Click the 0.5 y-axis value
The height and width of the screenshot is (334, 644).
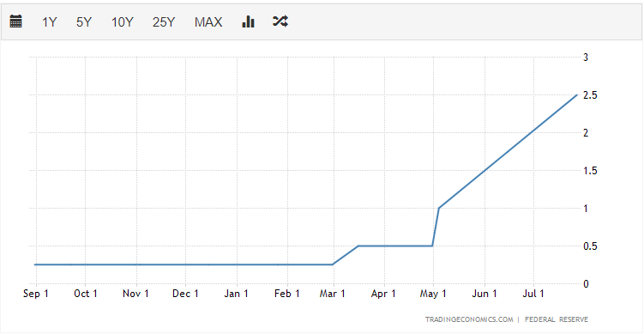(x=590, y=246)
